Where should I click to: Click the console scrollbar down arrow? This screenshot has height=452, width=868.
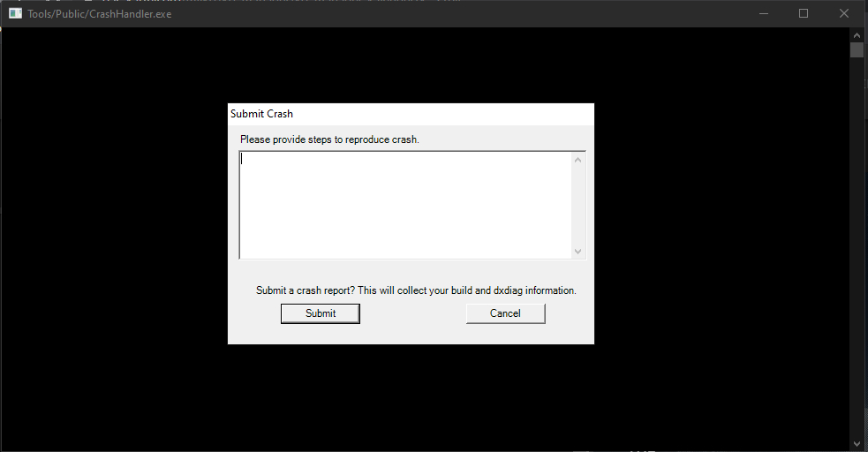click(857, 442)
